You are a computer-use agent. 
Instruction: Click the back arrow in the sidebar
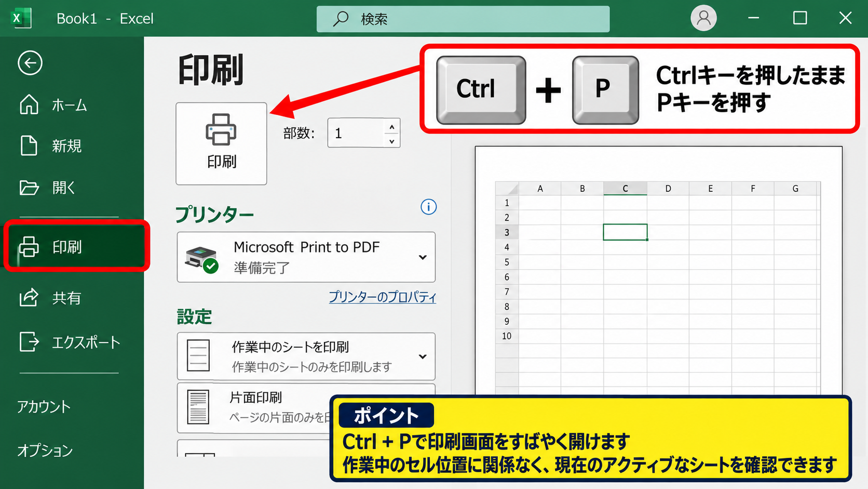[x=30, y=63]
